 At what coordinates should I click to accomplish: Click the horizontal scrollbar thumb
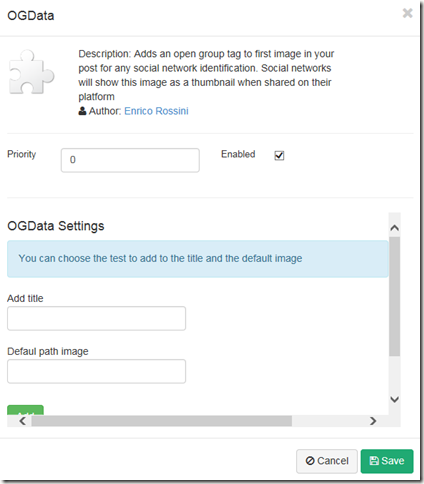coord(162,421)
